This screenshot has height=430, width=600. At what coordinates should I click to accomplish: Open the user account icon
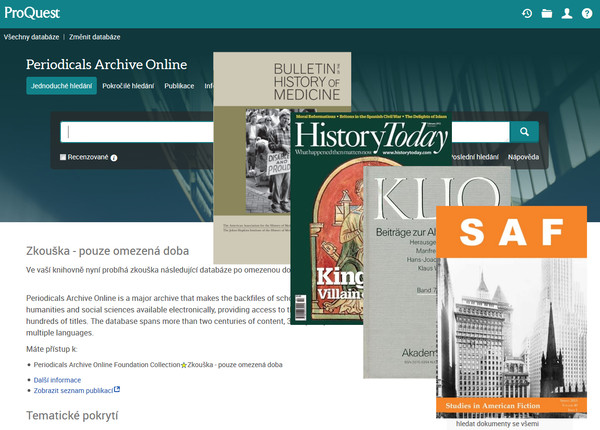(567, 14)
